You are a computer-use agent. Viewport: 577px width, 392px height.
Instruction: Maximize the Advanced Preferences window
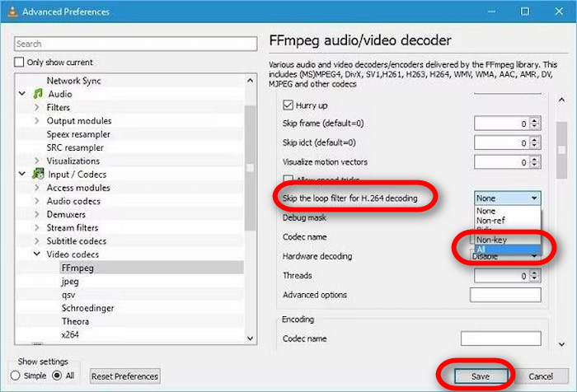coord(525,12)
